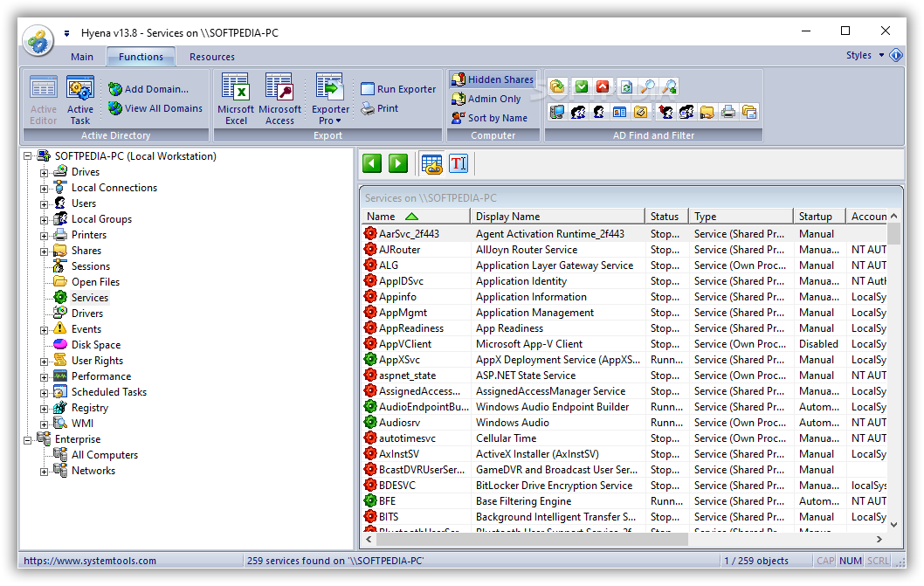Click the table view icon beside arrows
The width and height of the screenshot is (924, 586).
pyautogui.click(x=432, y=164)
